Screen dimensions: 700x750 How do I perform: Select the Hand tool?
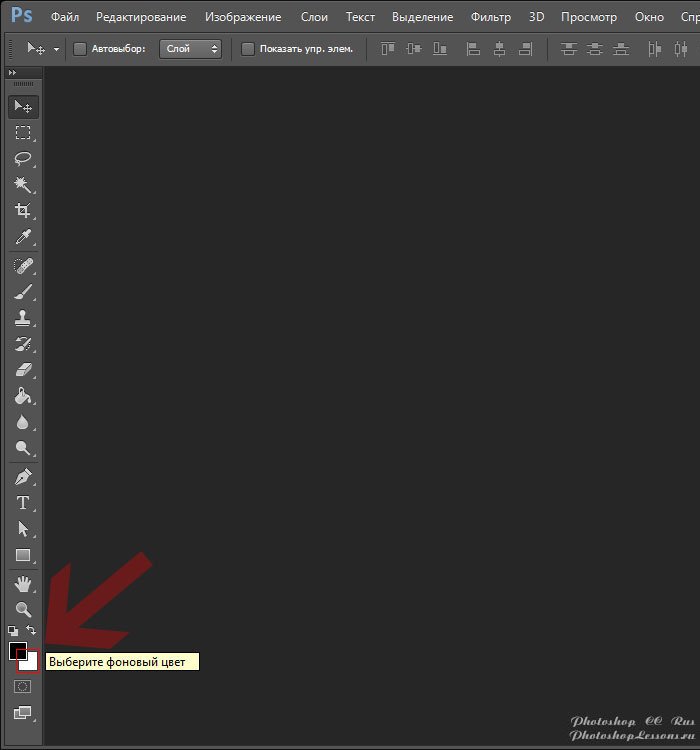point(23,584)
